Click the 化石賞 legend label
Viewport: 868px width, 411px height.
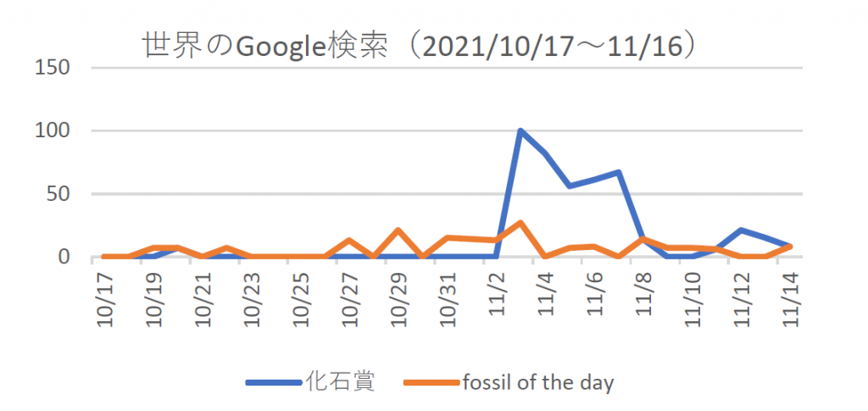tap(341, 382)
